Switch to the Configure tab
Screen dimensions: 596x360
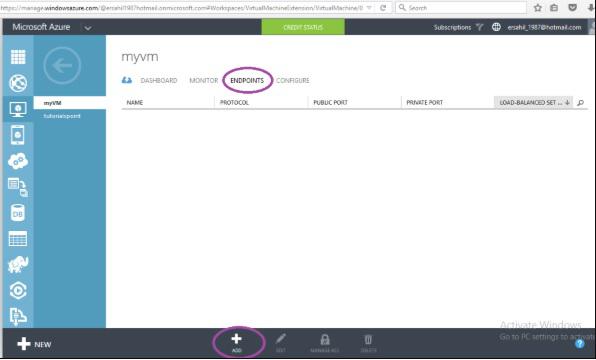293,81
